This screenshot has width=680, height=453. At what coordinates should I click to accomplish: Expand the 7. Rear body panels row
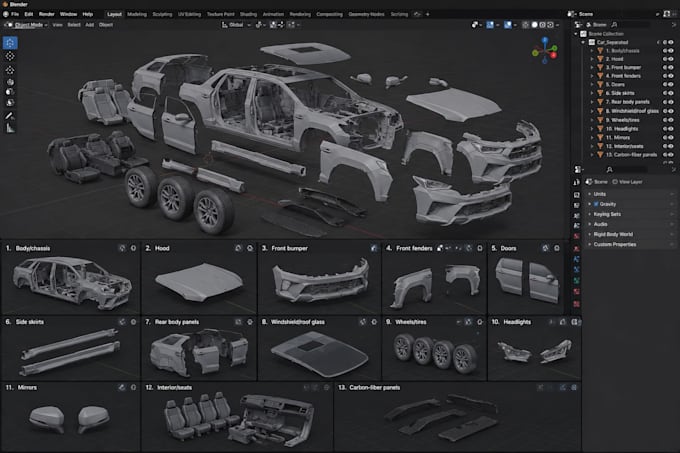pos(592,102)
